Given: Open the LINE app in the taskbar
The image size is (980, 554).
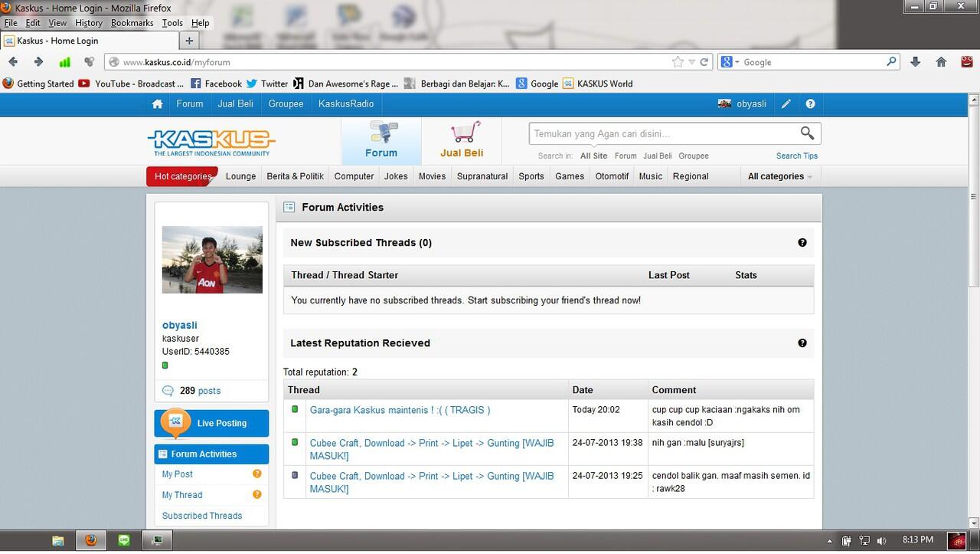Looking at the screenshot, I should (x=124, y=540).
